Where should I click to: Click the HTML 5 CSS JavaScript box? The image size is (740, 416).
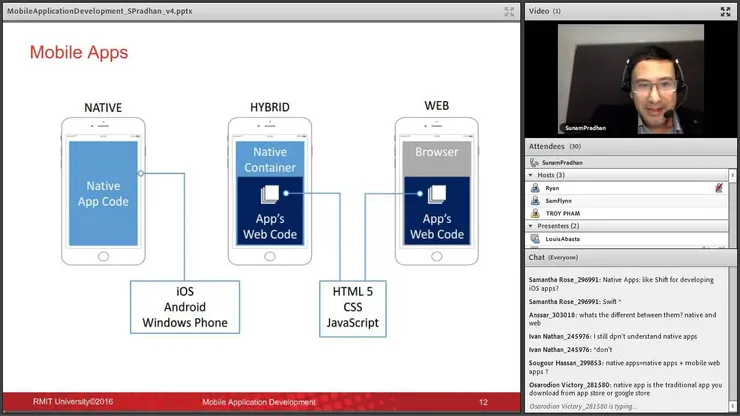(353, 309)
